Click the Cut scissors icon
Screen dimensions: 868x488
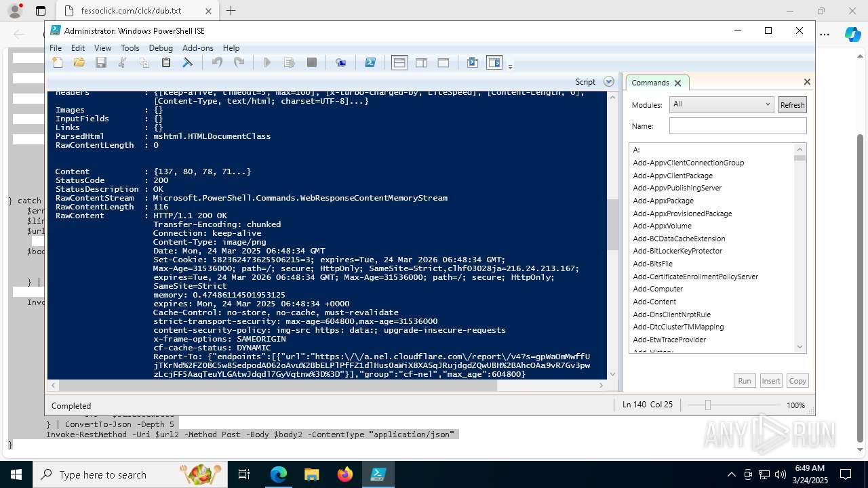tap(123, 62)
